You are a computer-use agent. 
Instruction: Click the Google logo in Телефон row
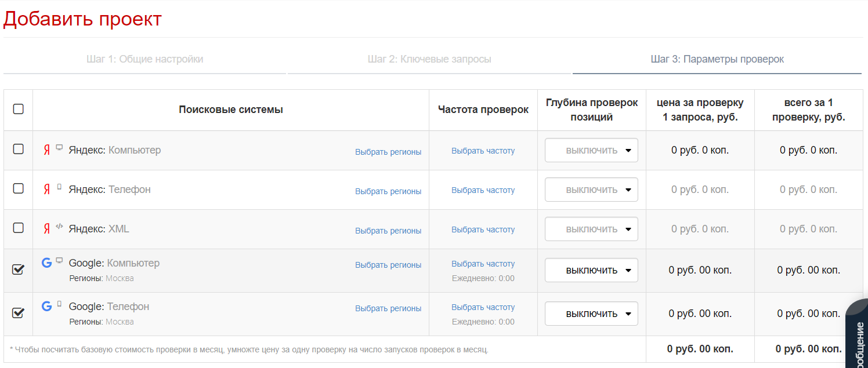pos(47,306)
